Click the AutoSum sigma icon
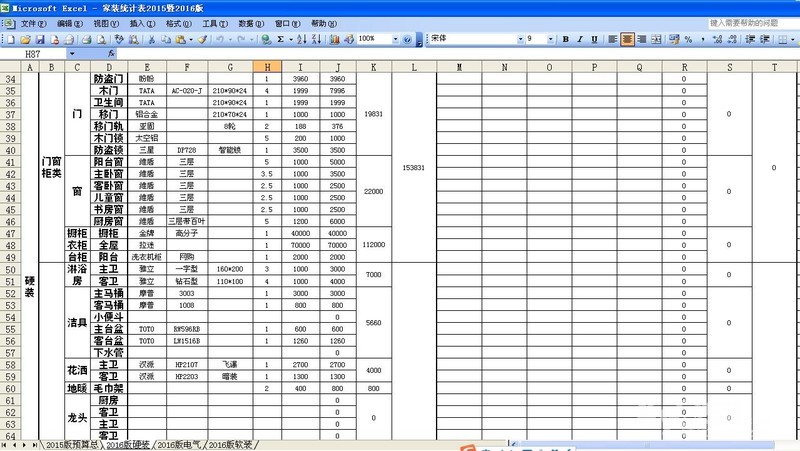800x451 pixels. (x=281, y=39)
